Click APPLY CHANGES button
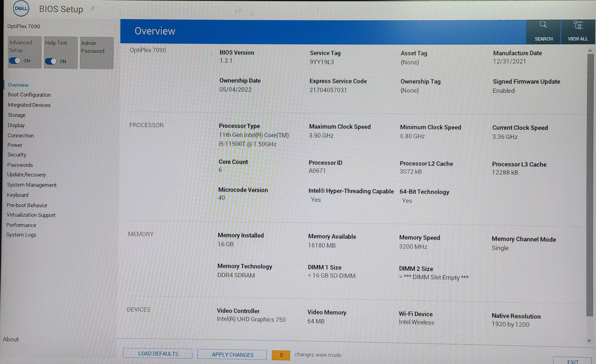The image size is (596, 364). pos(232,355)
